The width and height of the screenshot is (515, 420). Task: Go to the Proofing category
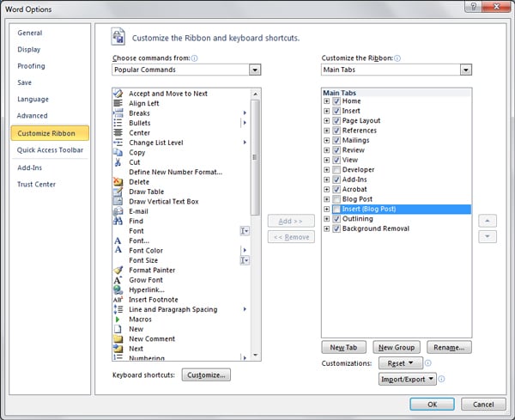31,66
